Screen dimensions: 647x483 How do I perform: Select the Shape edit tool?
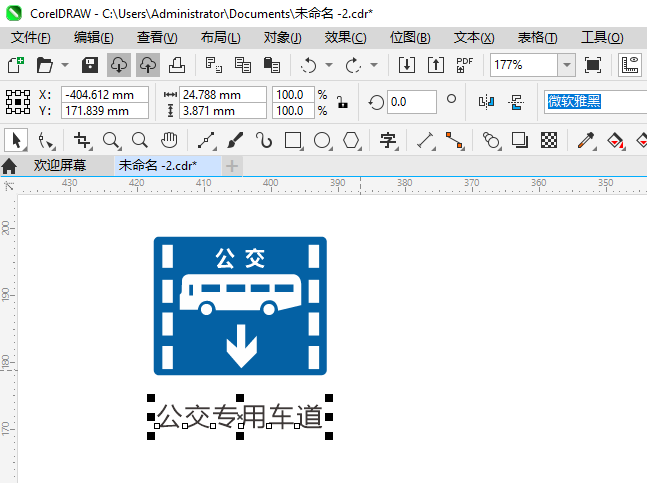coord(45,141)
